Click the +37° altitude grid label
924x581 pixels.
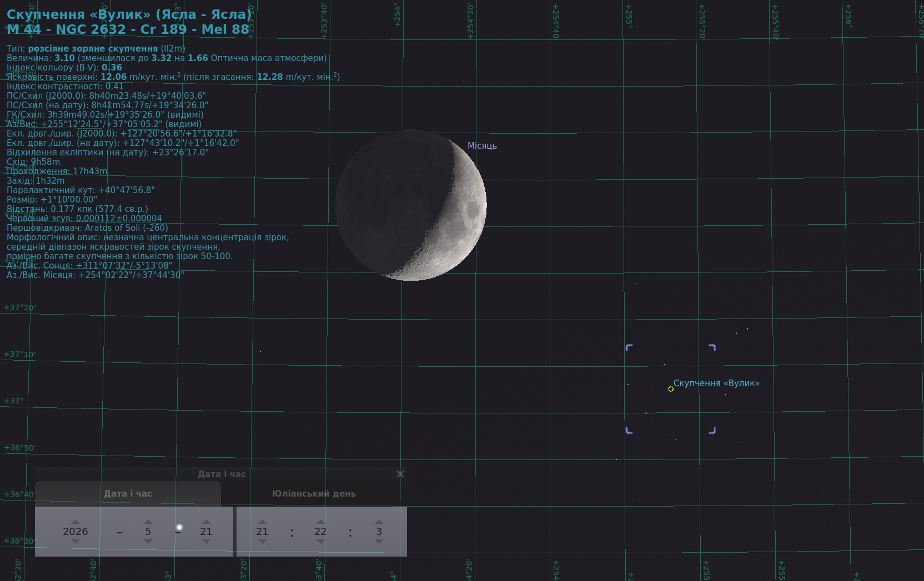(14, 401)
